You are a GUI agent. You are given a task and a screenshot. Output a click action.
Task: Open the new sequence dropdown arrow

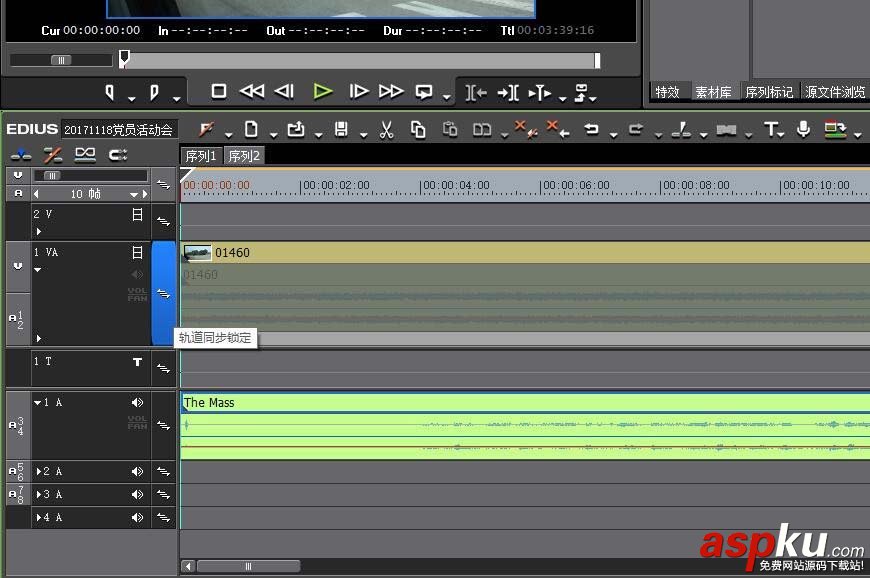click(x=273, y=135)
